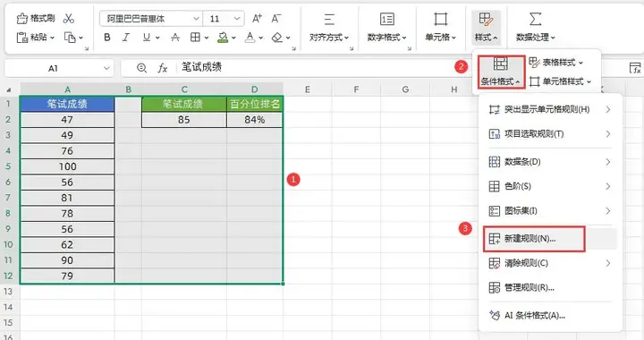Screen dimensions: 644x340
Task: Expand the Paste options arrow
Action: tap(52, 38)
